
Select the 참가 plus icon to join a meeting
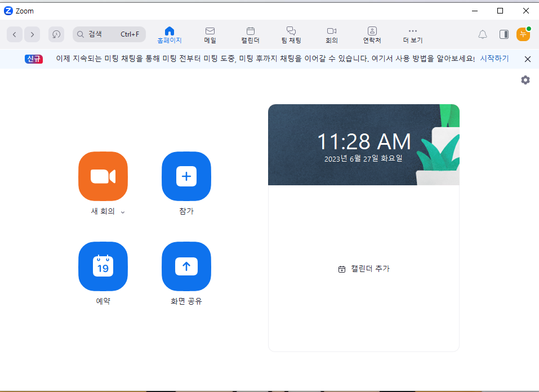pyautogui.click(x=186, y=176)
